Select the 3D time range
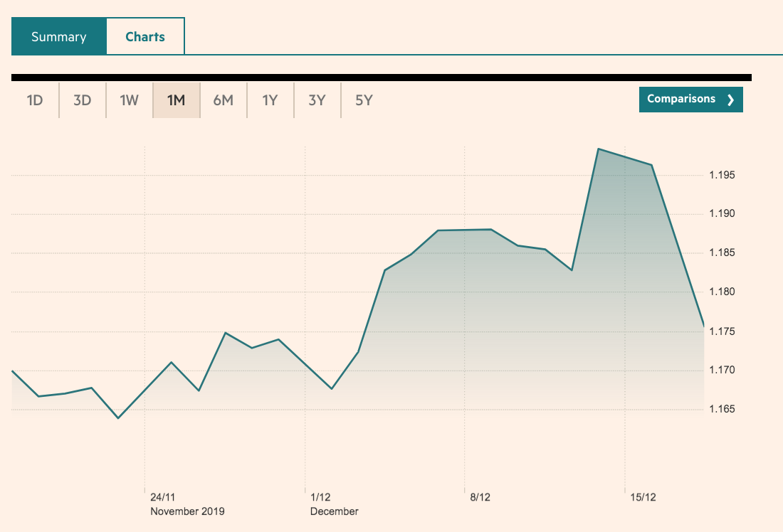 coord(82,100)
